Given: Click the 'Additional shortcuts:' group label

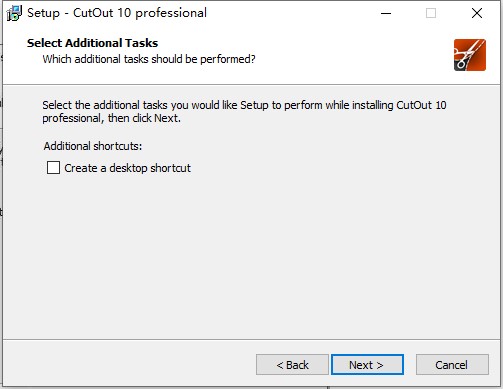Looking at the screenshot, I should 93,146.
